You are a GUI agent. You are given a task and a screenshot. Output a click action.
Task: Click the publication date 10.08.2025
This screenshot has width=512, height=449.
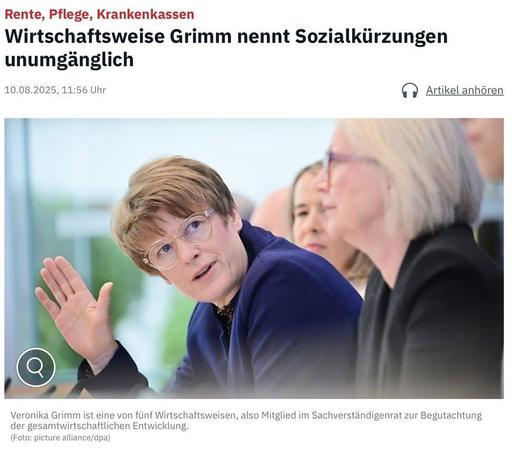click(x=32, y=90)
